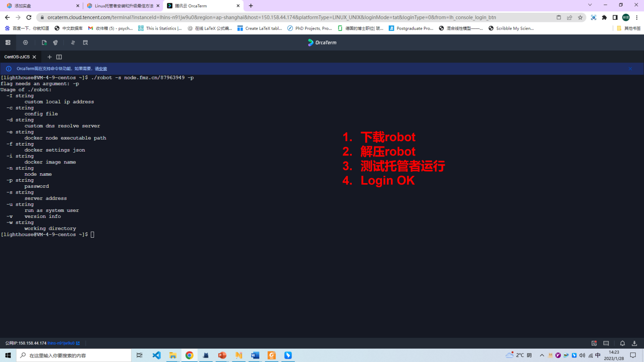Close the 腾讯云 OrcaTerm browser tab
Image resolution: width=644 pixels, height=362 pixels.
click(238, 6)
